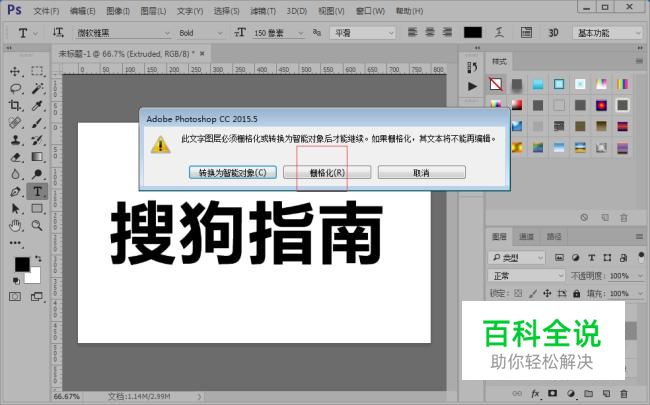This screenshot has height=405, width=650.
Task: Select the Lasso tool
Action: [x=15, y=88]
